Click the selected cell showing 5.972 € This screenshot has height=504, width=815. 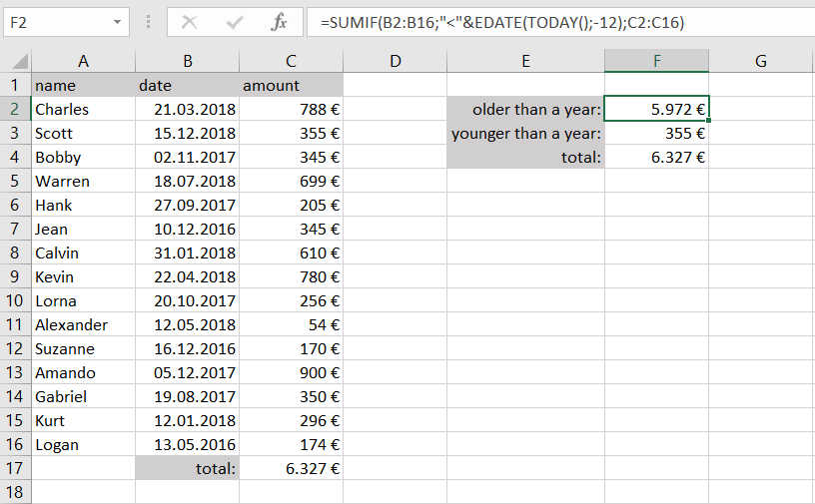[x=656, y=109]
